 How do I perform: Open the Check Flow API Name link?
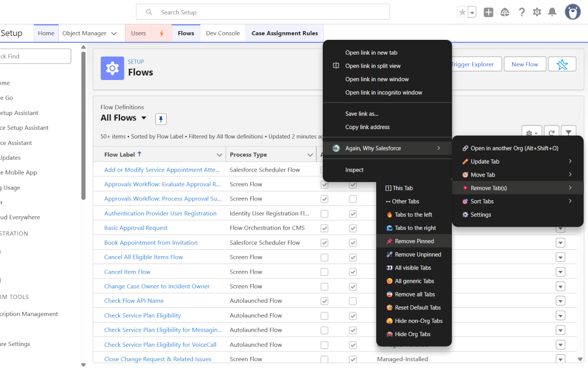coord(134,301)
